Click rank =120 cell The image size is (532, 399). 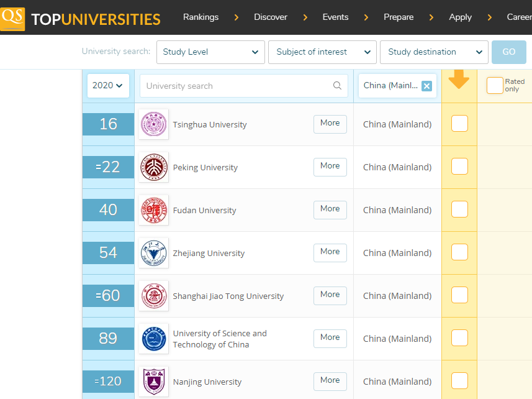[x=108, y=381]
